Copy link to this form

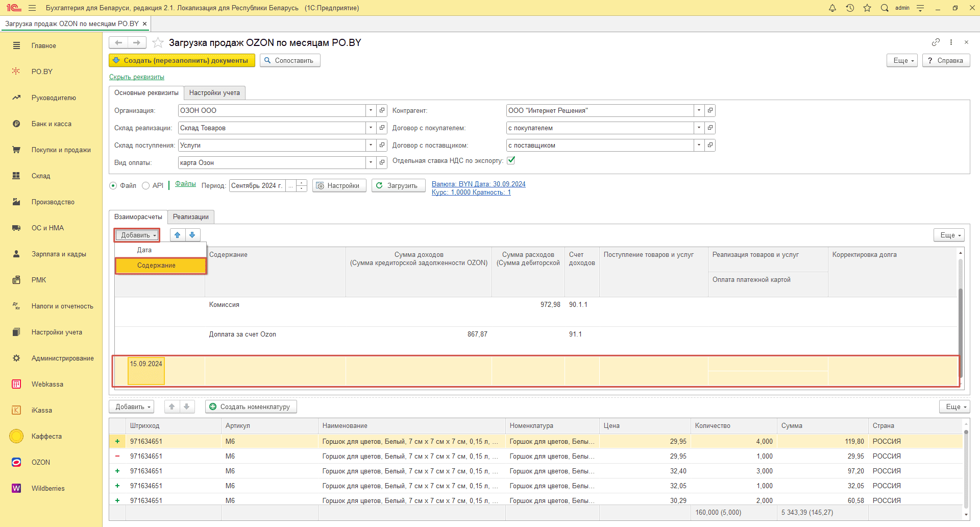936,42
